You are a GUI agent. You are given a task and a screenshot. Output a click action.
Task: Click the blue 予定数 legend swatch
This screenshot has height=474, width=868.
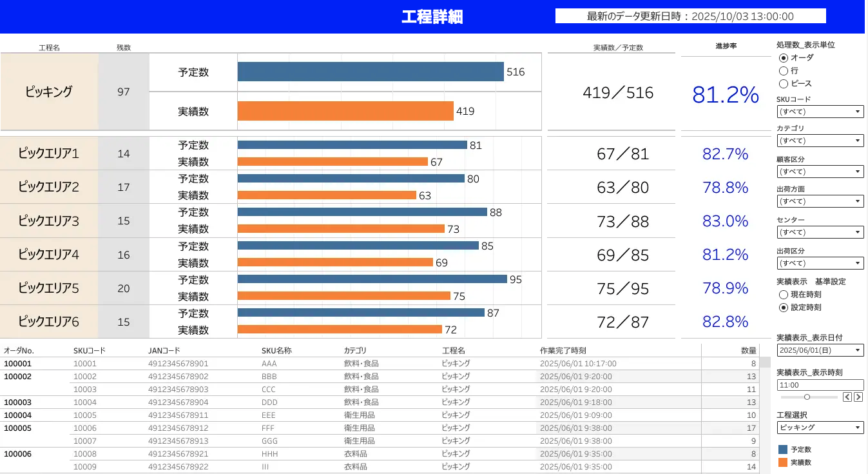click(783, 449)
